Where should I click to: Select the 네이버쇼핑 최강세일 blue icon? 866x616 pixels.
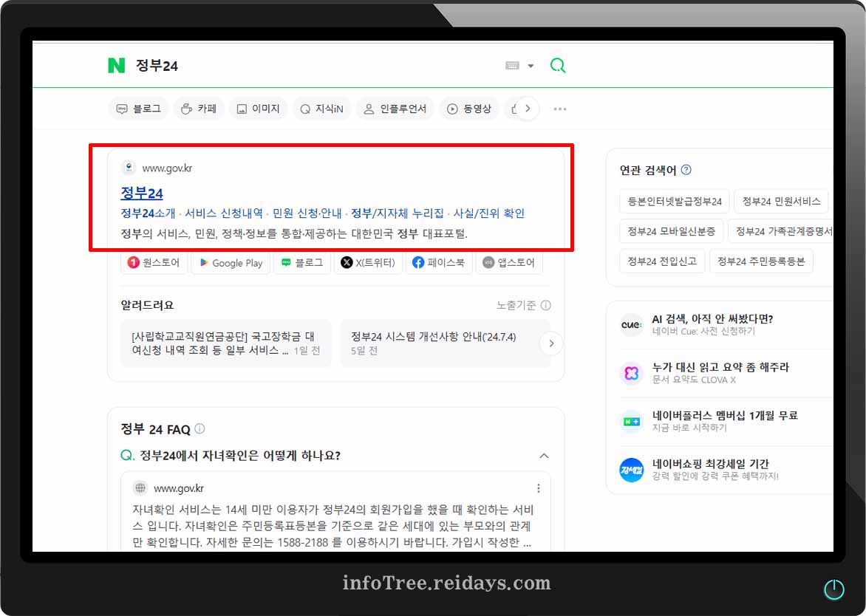click(631, 470)
